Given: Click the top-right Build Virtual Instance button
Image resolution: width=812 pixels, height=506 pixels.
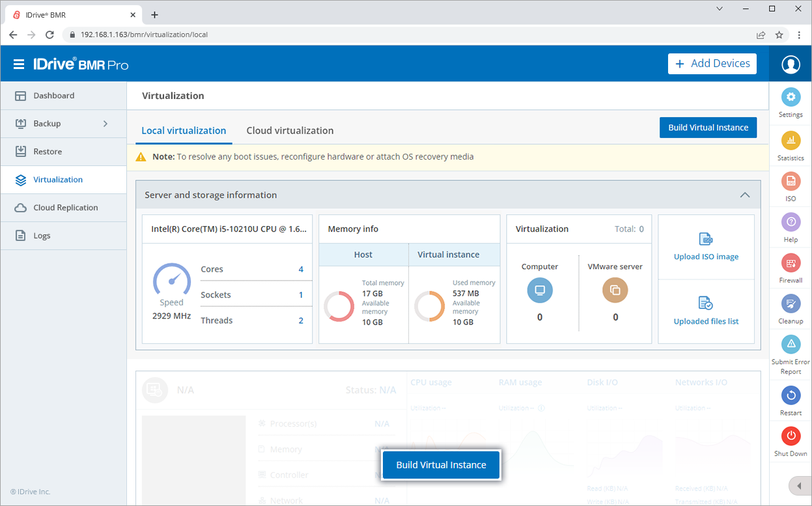Looking at the screenshot, I should click(708, 128).
